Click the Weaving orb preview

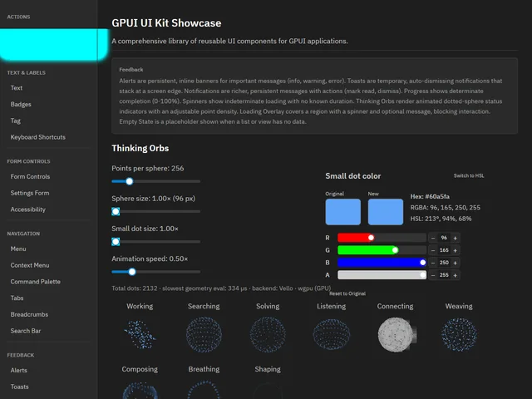tap(459, 334)
